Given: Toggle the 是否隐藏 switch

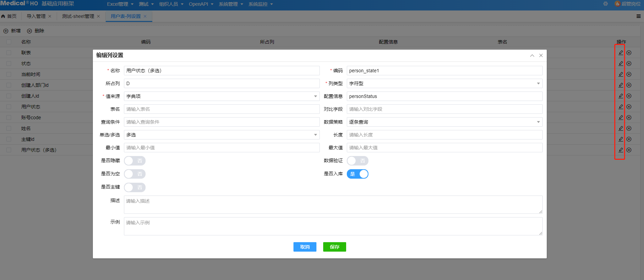Looking at the screenshot, I should coord(135,161).
